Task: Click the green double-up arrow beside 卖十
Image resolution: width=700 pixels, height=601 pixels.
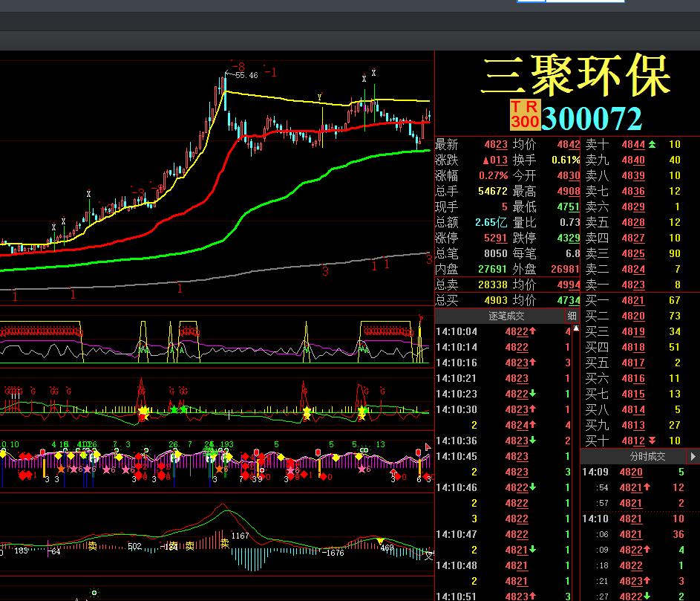Action: coord(652,144)
